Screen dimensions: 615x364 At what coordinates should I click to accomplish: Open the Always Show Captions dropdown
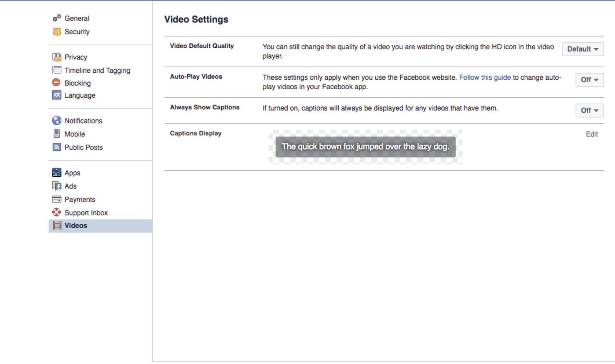(589, 110)
